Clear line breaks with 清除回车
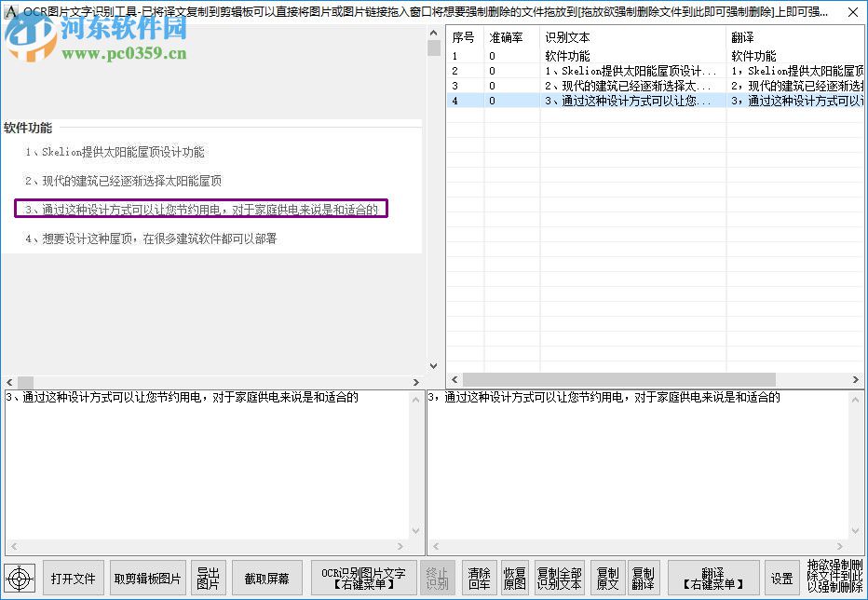Screen dimensions: 868x600 tap(479, 577)
